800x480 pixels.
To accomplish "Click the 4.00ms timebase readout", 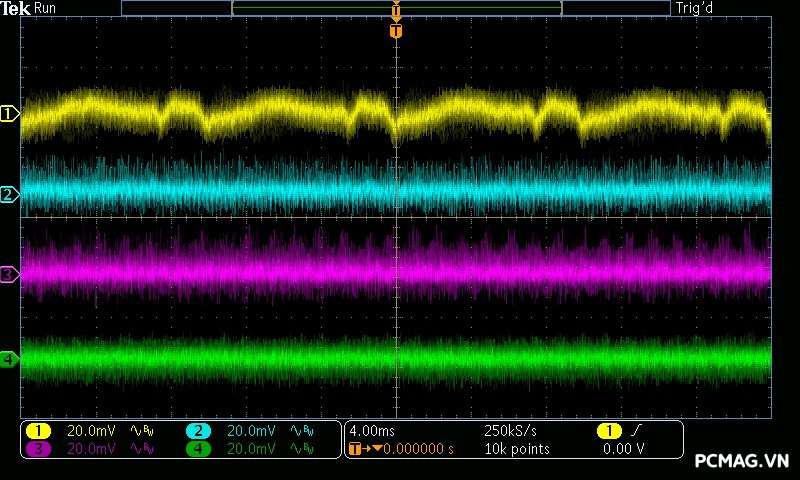I will (372, 431).
